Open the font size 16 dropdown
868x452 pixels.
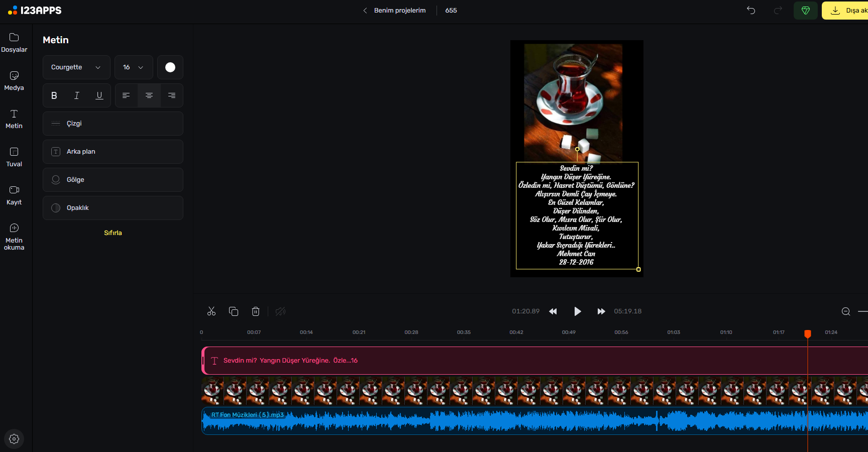[134, 67]
